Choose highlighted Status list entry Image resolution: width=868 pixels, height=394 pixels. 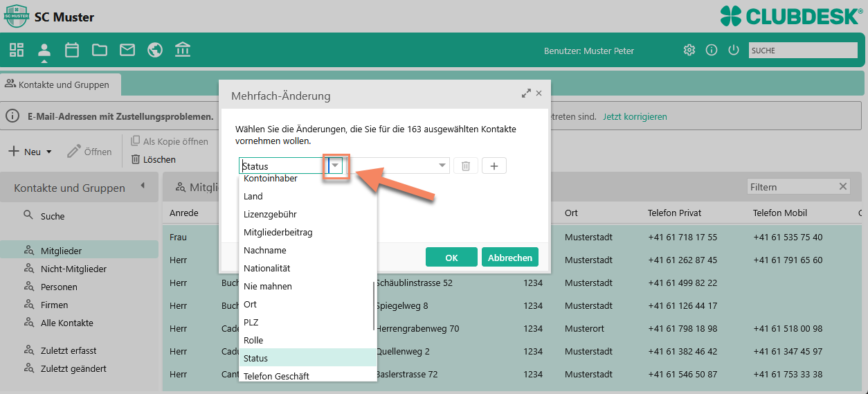point(308,358)
